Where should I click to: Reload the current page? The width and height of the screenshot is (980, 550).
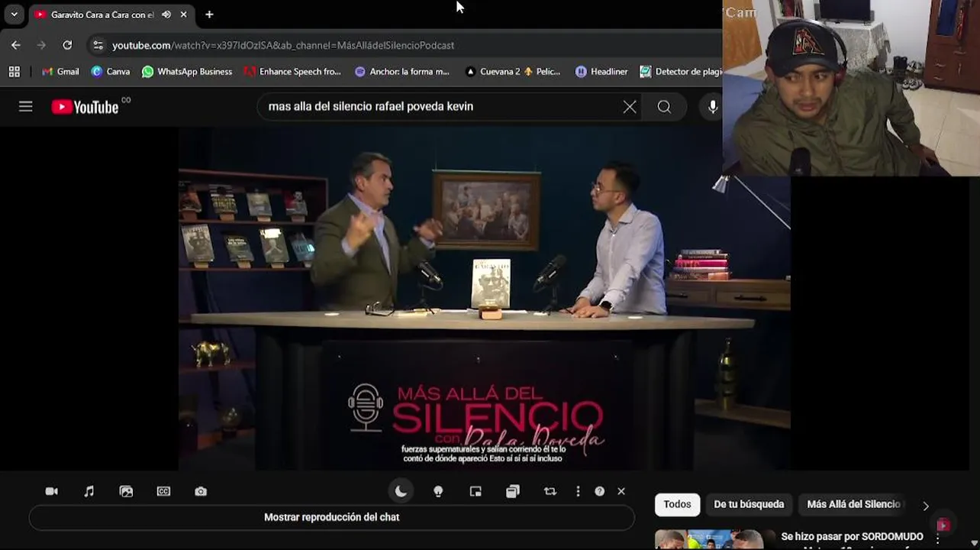pos(67,45)
